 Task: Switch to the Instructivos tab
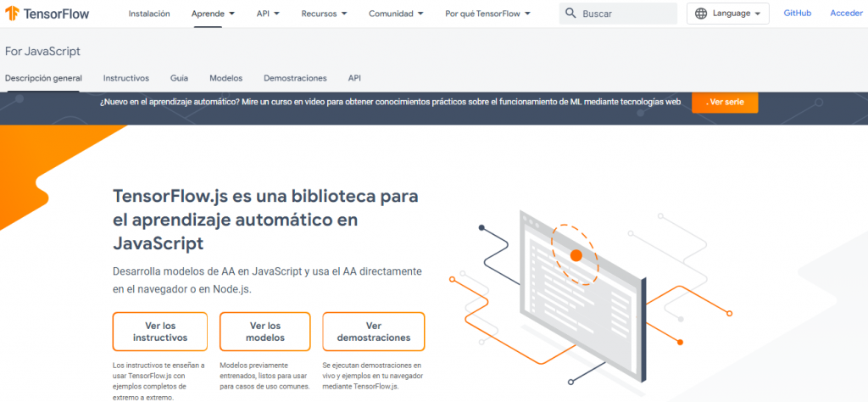(126, 79)
